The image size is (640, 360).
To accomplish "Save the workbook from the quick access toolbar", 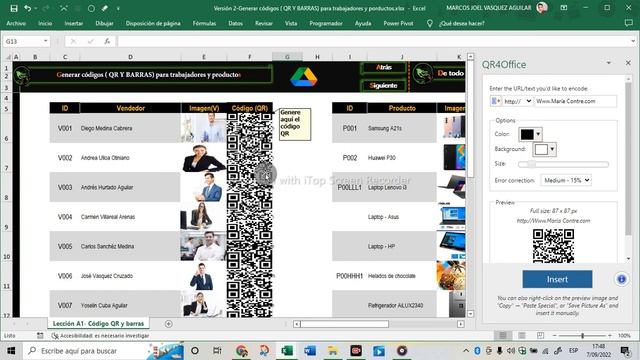I will tap(14, 8).
